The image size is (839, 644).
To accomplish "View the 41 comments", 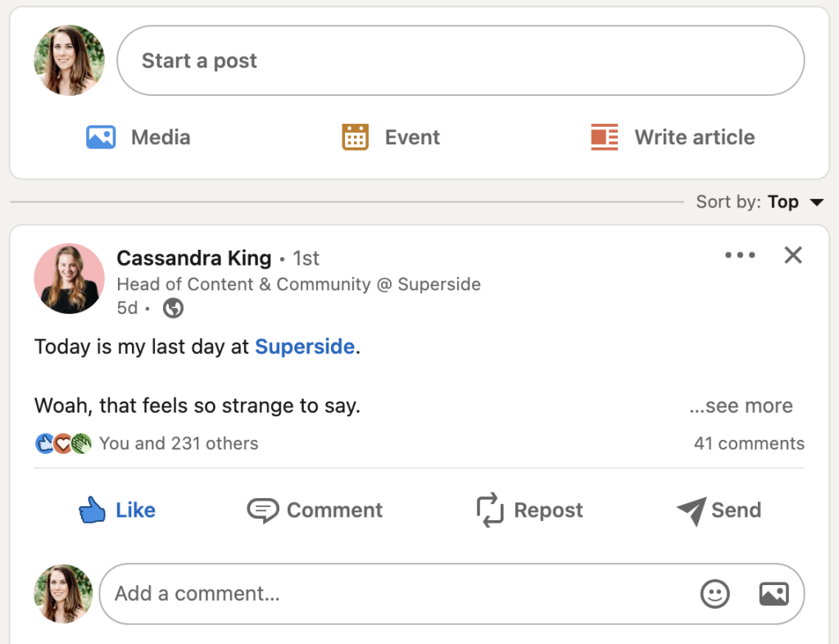I will coord(749,443).
